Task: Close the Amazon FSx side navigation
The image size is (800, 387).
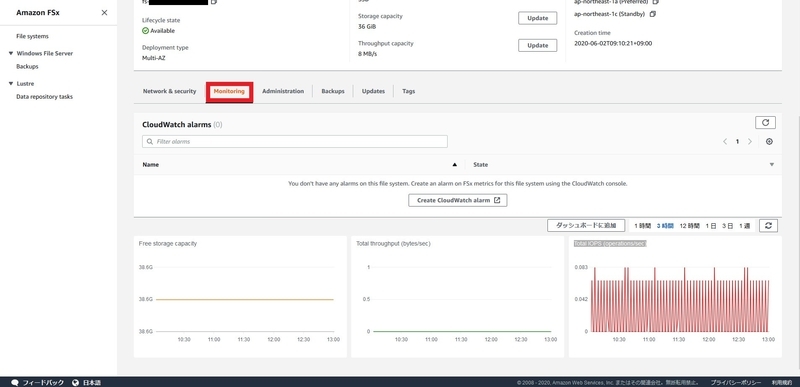Action: 104,13
